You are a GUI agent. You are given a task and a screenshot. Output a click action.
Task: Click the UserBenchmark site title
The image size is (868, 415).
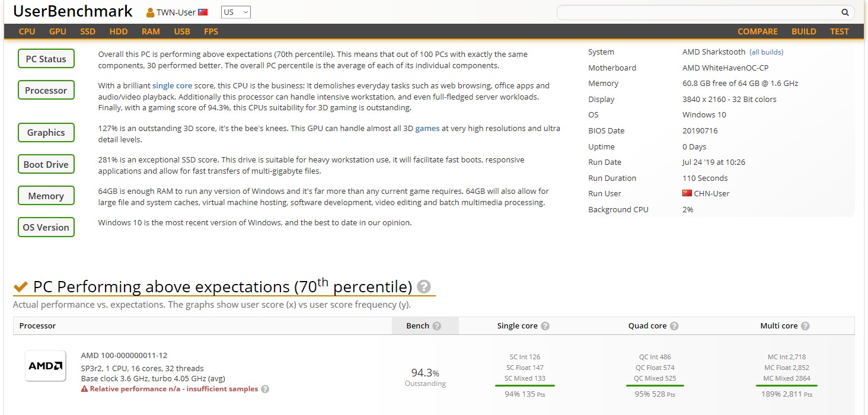(73, 11)
